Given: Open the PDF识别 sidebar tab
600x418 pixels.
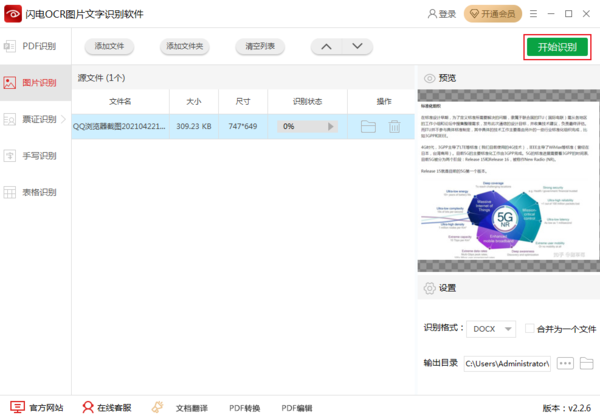Looking at the screenshot, I should pyautogui.click(x=35, y=47).
